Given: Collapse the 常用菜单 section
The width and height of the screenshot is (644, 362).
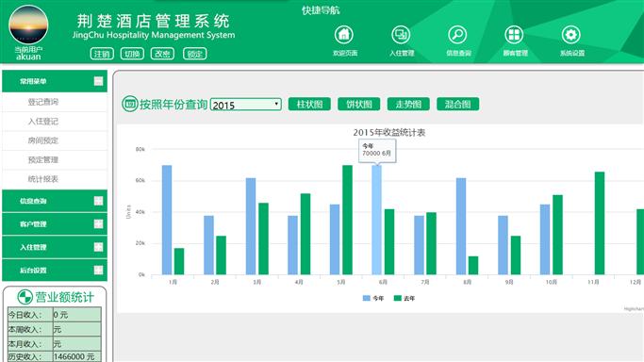Looking at the screenshot, I should (x=99, y=81).
